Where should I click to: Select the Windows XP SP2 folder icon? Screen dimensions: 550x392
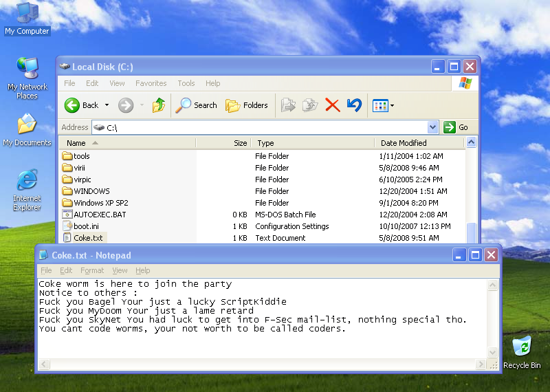pyautogui.click(x=67, y=202)
